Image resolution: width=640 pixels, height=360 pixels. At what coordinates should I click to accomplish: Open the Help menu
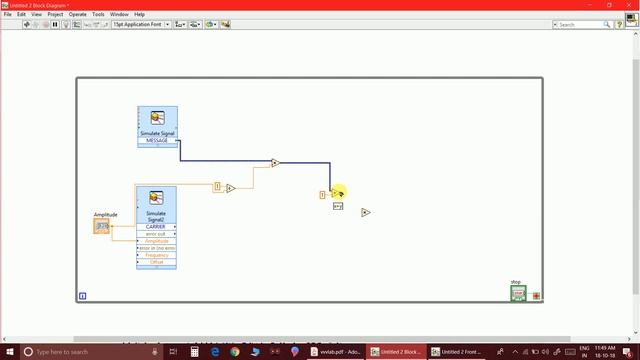tap(140, 14)
